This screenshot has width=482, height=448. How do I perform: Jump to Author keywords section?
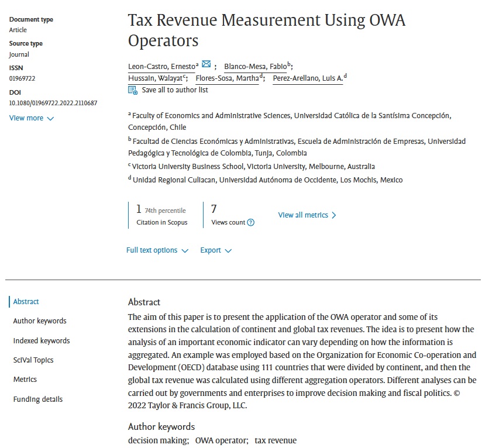point(40,321)
